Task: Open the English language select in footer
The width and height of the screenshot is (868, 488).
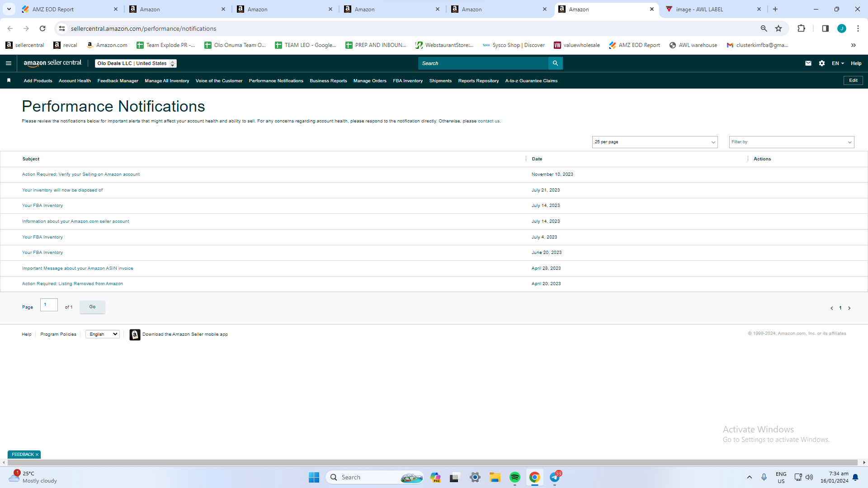Action: (x=103, y=334)
